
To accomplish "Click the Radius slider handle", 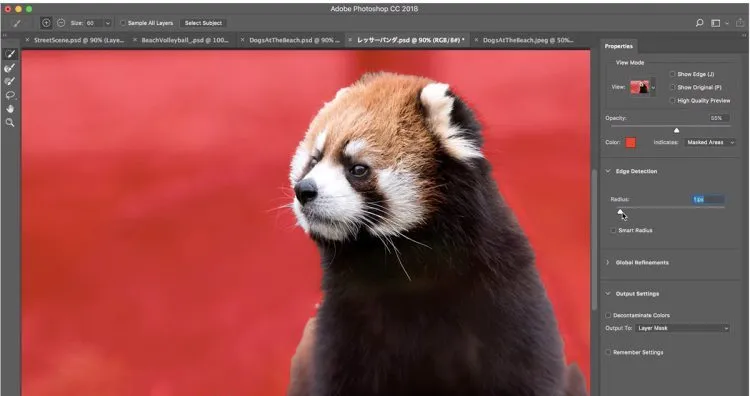I will (x=620, y=211).
